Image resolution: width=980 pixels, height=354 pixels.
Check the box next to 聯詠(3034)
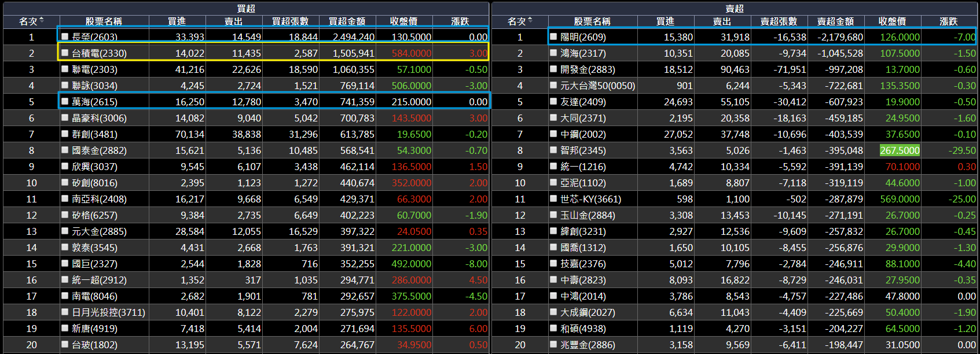tap(65, 85)
